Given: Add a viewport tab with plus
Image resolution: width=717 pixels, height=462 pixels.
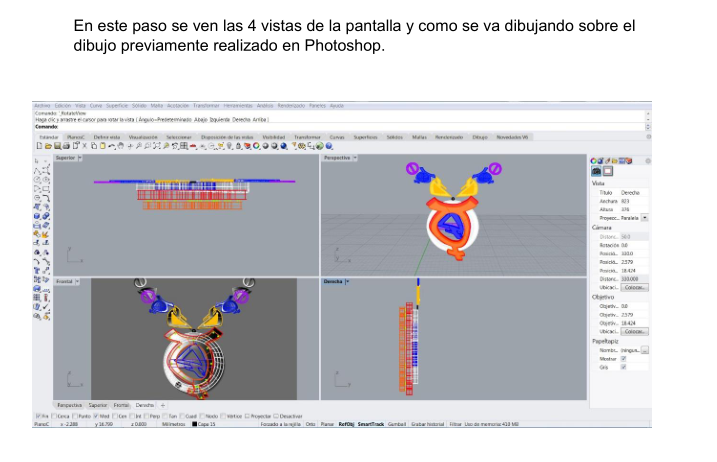Looking at the screenshot, I should coord(163,405).
